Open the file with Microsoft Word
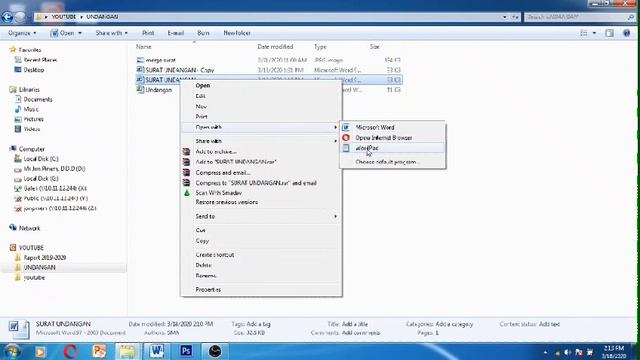The height and width of the screenshot is (360, 640). pos(393,127)
